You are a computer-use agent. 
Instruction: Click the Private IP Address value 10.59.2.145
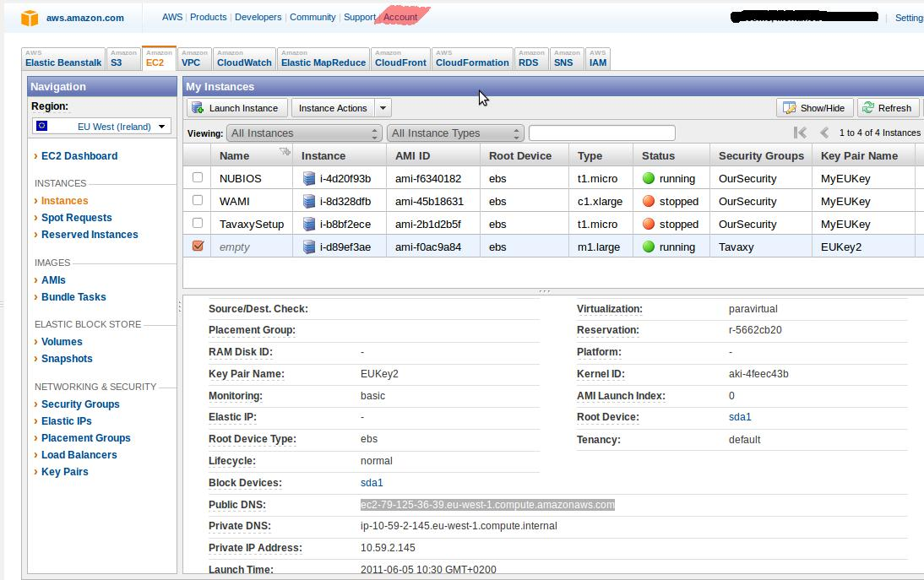point(388,548)
